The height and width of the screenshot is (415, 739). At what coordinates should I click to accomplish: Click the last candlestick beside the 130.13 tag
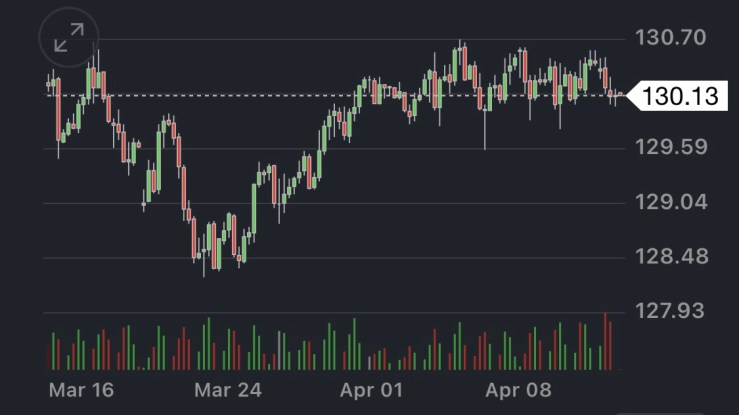(x=619, y=96)
